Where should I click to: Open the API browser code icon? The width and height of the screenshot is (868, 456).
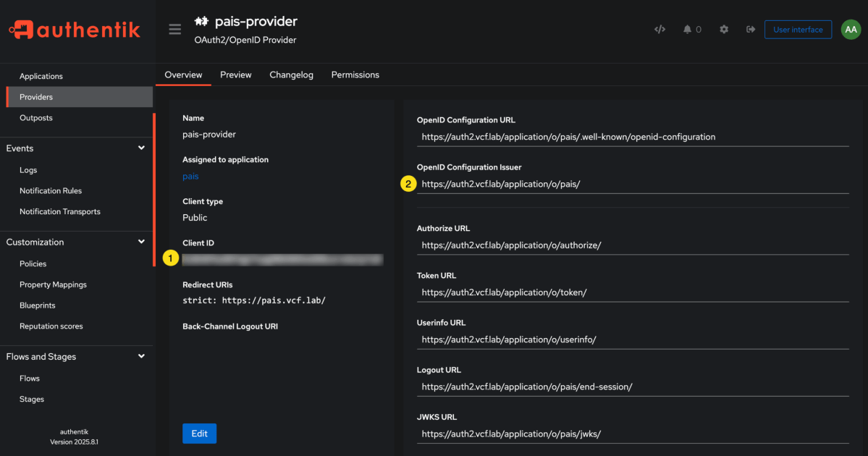(660, 30)
